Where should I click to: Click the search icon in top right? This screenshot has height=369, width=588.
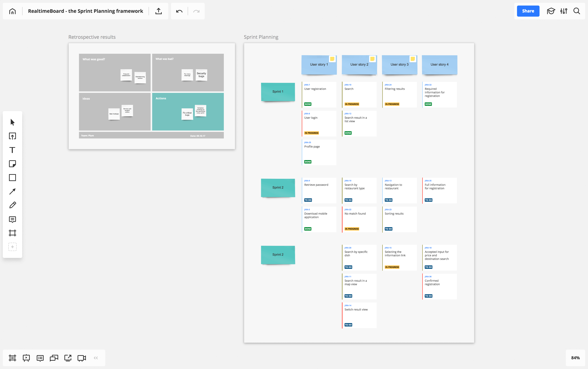[x=577, y=11]
